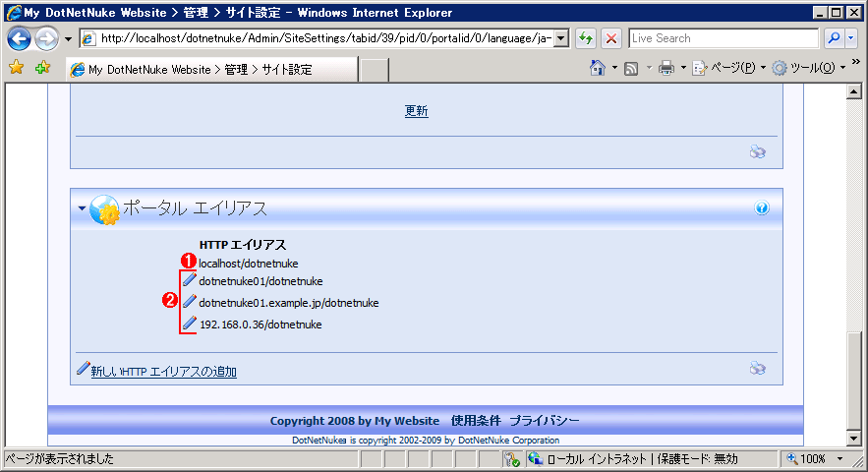The image size is (868, 472).
Task: Click the browser Forward arrow button
Action: click(x=46, y=38)
